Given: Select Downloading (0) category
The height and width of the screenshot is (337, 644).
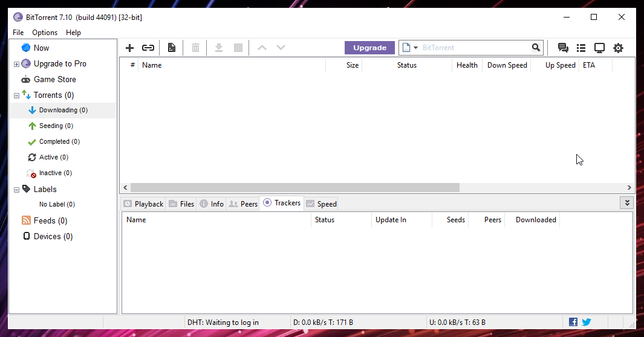Looking at the screenshot, I should click(63, 111).
